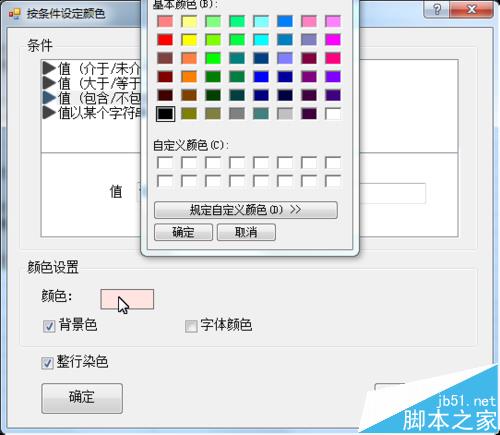Choose the white basic color swatch
The width and height of the screenshot is (500, 435).
point(333,114)
